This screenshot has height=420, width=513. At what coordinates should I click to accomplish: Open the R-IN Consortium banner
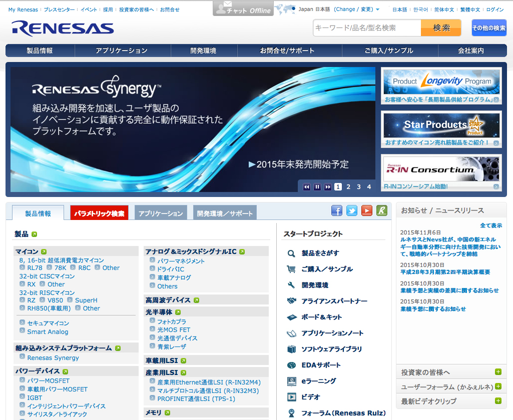click(441, 173)
